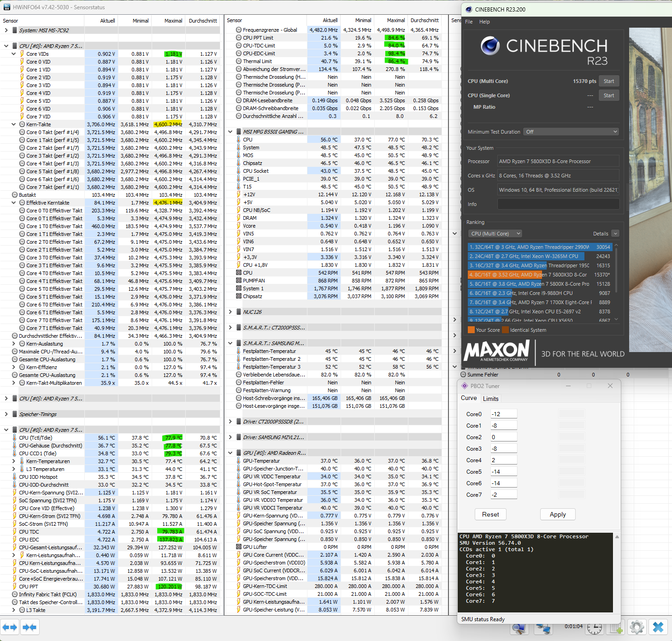Collapse the Effektive Kerntakte group
Viewport: 672px width, 641px height.
pyautogui.click(x=14, y=203)
